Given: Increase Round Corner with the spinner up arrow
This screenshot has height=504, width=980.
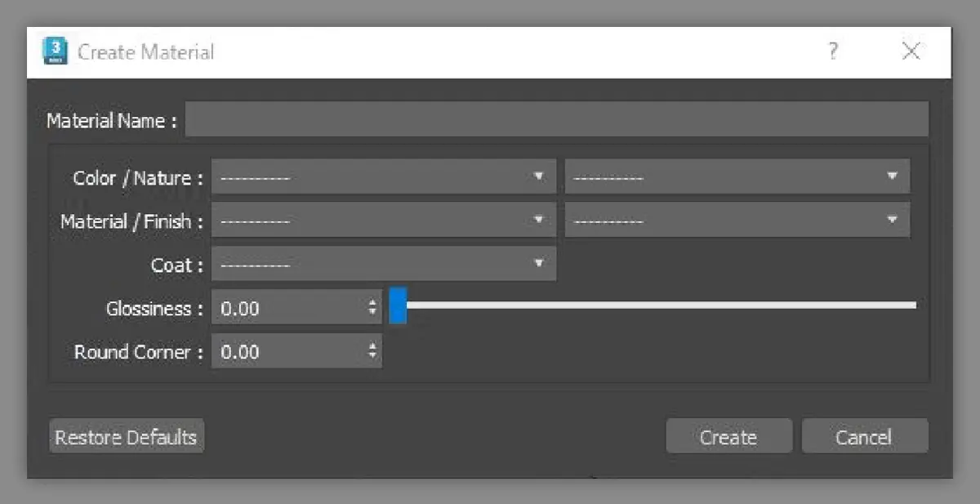Looking at the screenshot, I should point(373,346).
